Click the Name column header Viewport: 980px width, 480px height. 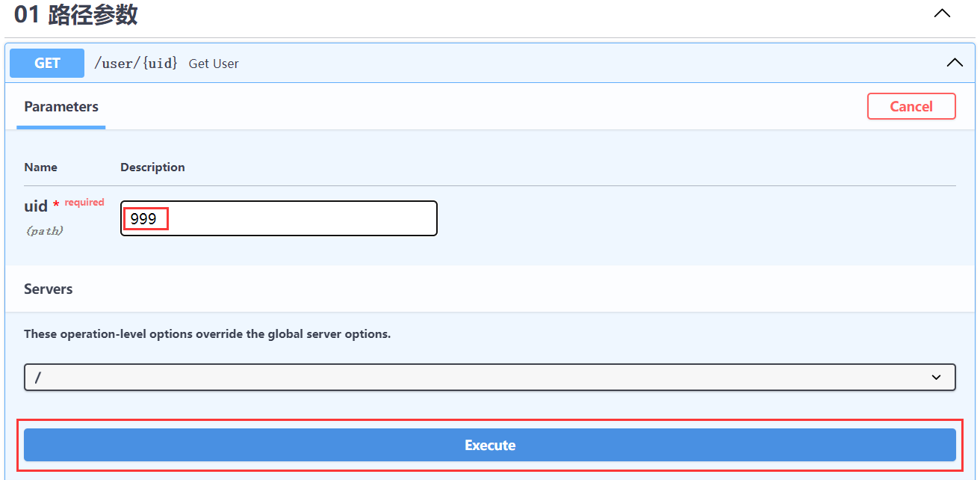point(40,167)
